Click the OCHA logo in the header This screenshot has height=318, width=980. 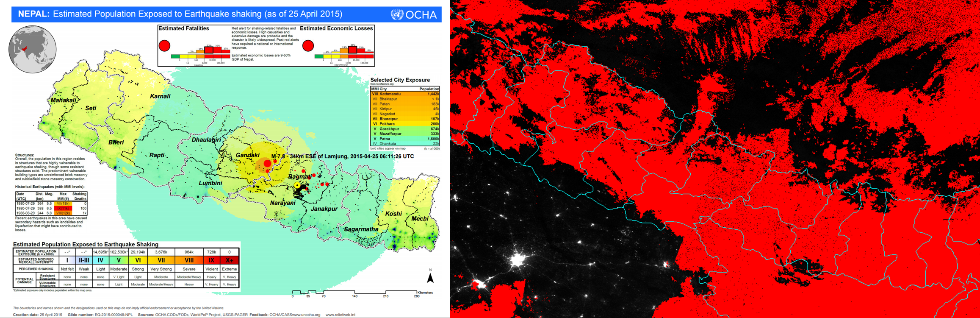pos(414,14)
